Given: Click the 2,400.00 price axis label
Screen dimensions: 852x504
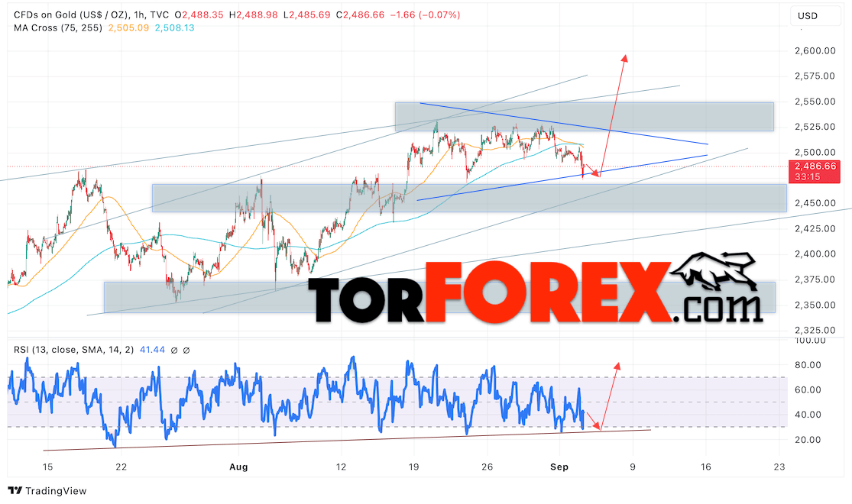Looking at the screenshot, I should pyautogui.click(x=815, y=254).
